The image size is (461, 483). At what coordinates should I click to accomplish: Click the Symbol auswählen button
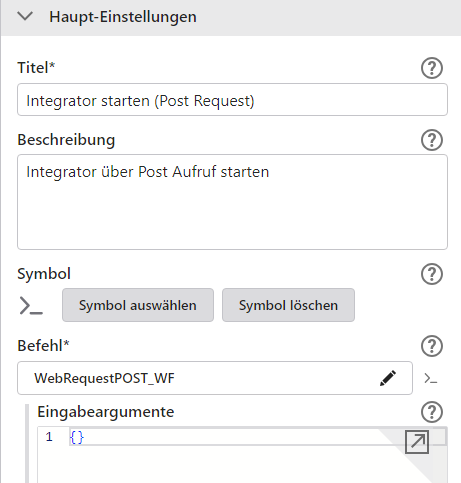point(138,305)
